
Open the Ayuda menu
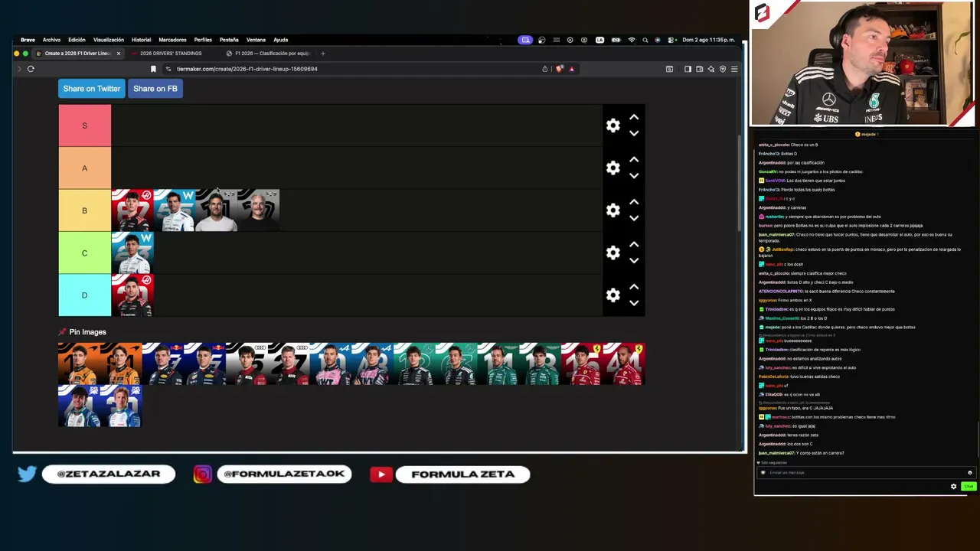(281, 40)
